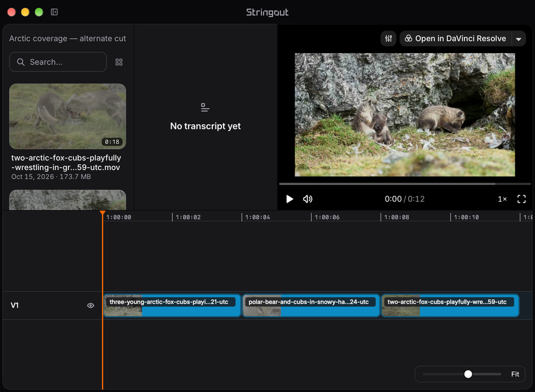Seek using the preview progress bar
Viewport: 535px width, 392px height.
(404, 184)
